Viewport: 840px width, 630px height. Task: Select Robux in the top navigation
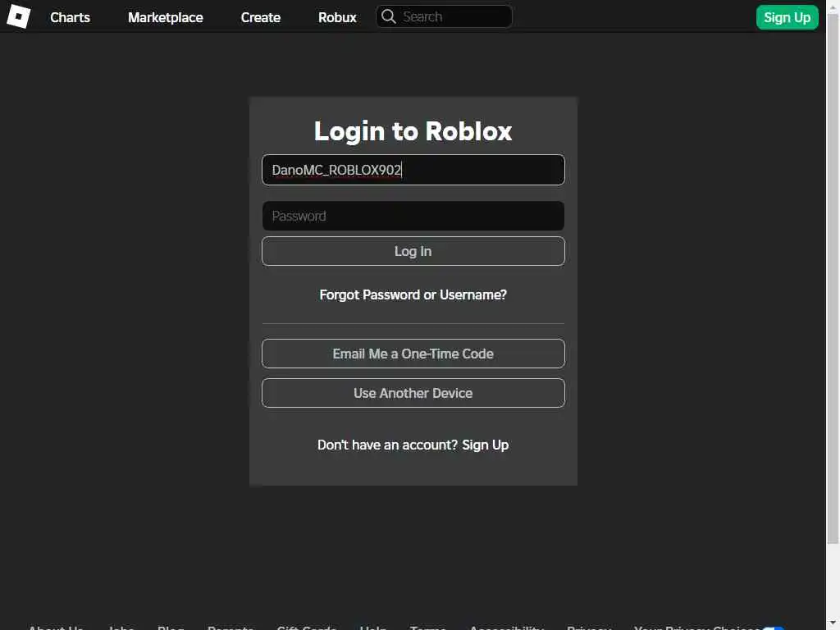(x=337, y=17)
